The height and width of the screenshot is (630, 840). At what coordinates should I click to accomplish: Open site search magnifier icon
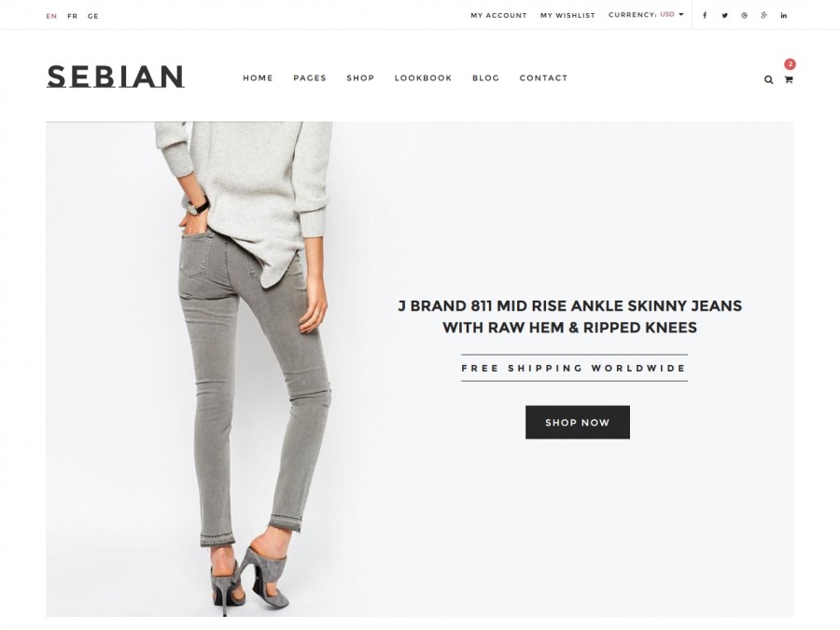[769, 80]
